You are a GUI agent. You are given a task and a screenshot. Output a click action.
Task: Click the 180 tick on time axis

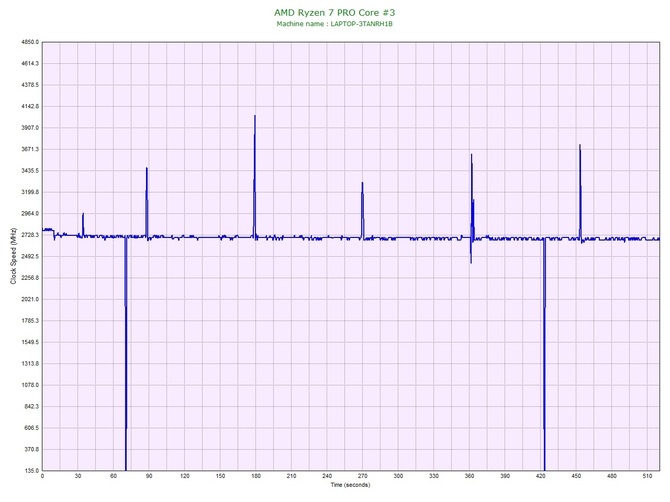[256, 476]
